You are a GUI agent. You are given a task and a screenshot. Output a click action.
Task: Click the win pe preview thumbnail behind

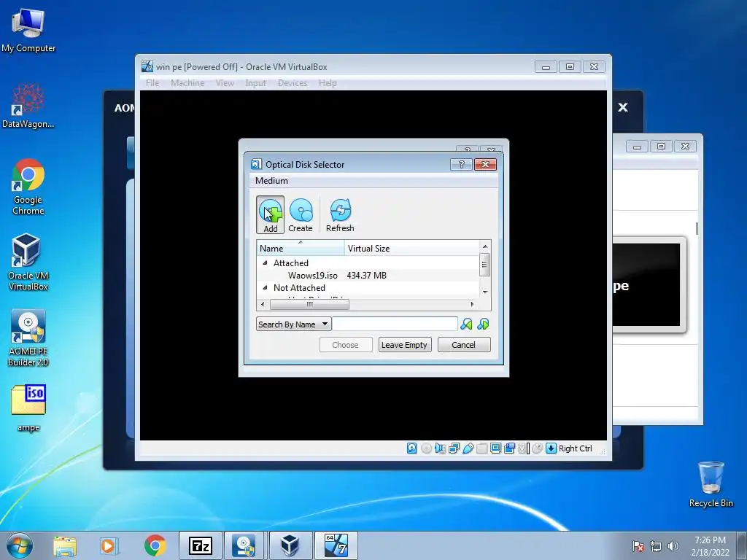(649, 285)
